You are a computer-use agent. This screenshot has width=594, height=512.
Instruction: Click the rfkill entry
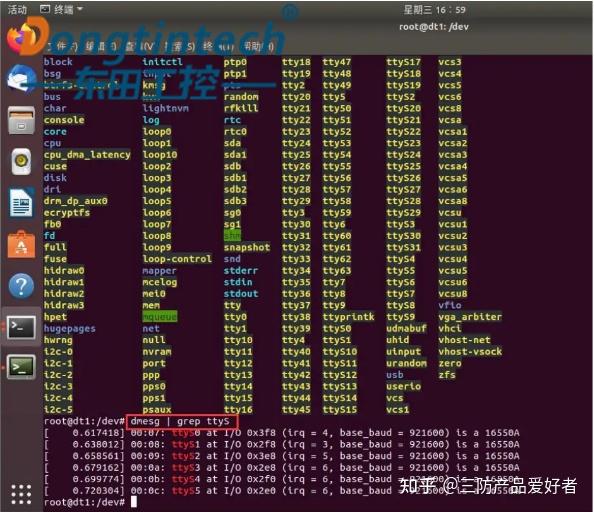[x=241, y=108]
